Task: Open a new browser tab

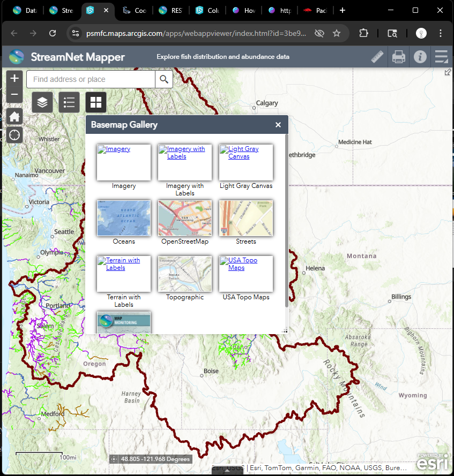Action: click(x=343, y=10)
